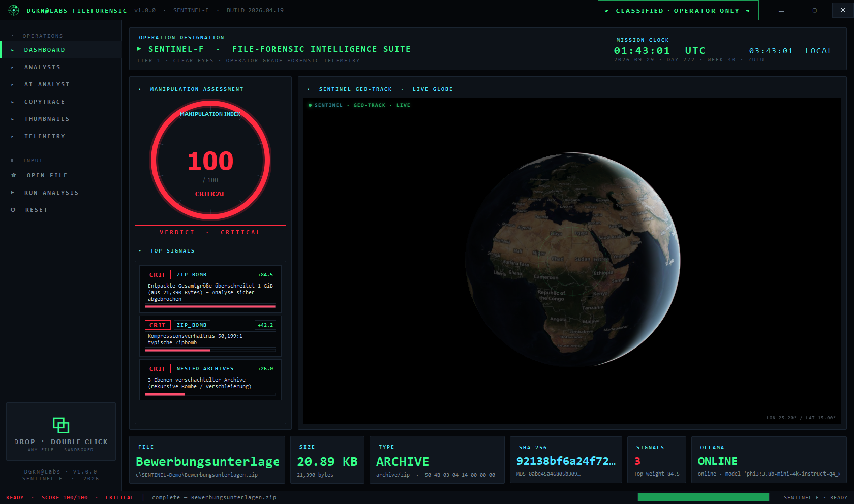
Task: Collapse the Top Signals section arrow
Action: point(140,251)
